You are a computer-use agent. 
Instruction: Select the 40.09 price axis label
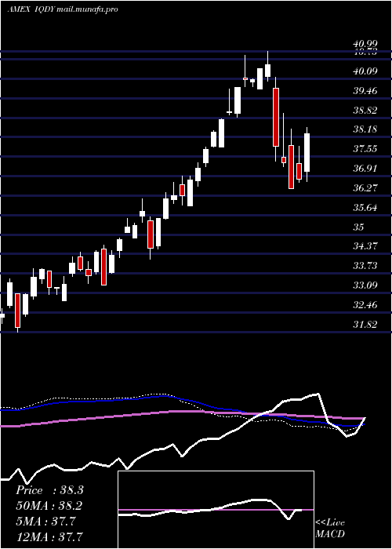(x=365, y=71)
